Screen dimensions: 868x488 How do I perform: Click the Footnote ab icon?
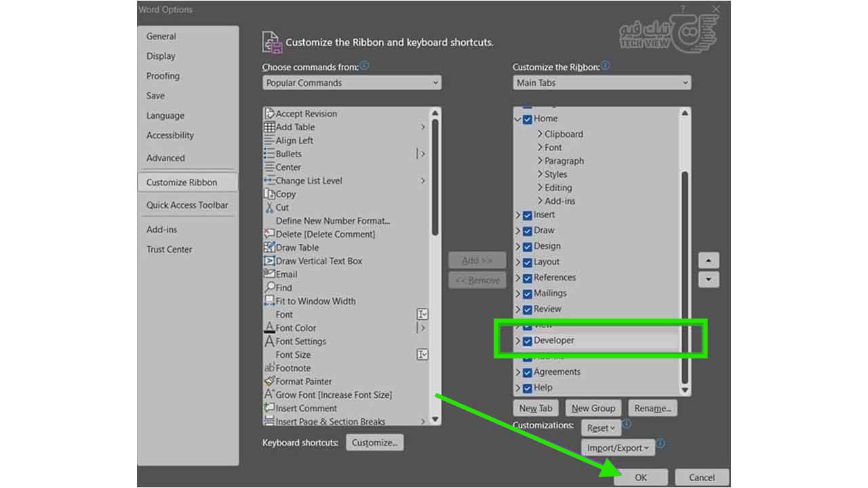pyautogui.click(x=269, y=368)
